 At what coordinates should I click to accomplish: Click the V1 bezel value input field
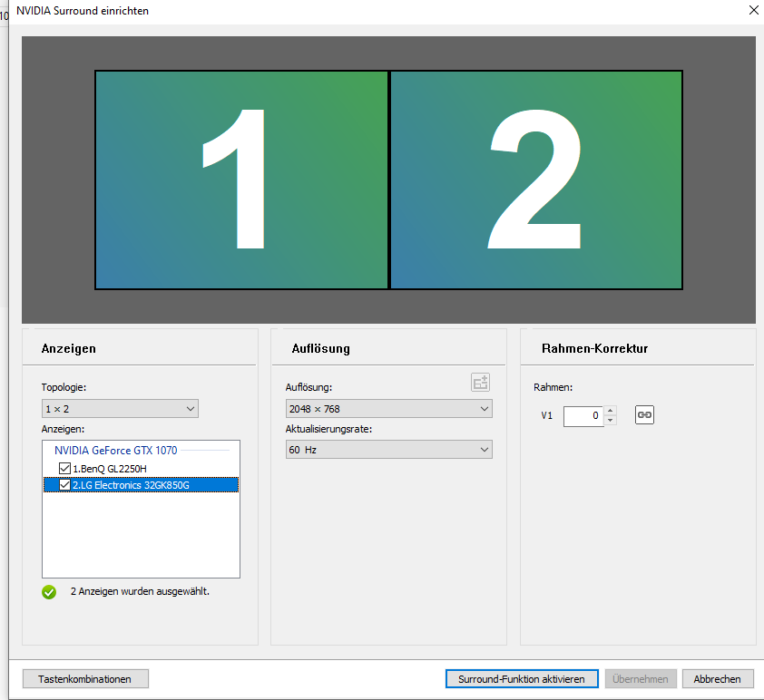click(583, 416)
